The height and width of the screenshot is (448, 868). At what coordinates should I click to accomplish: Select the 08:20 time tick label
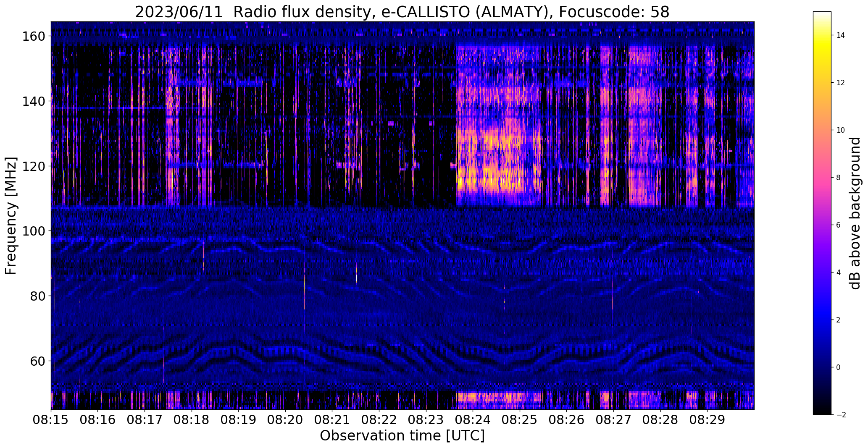point(285,419)
